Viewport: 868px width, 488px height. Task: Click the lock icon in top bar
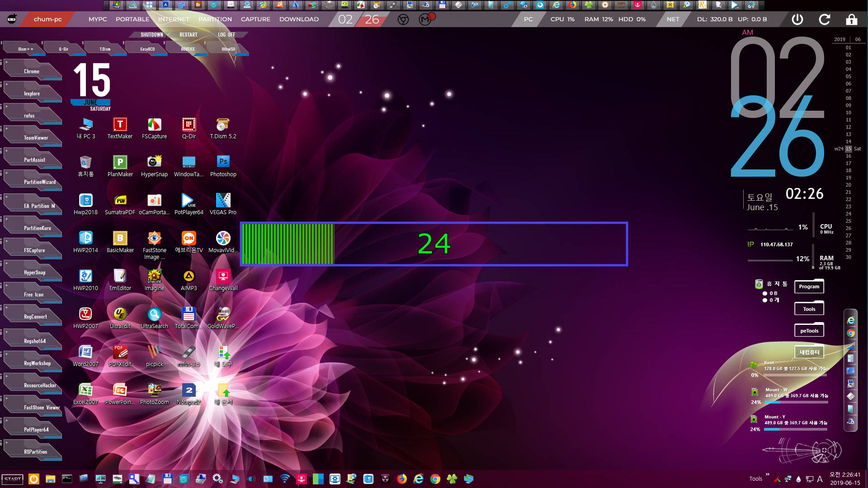[x=851, y=19]
